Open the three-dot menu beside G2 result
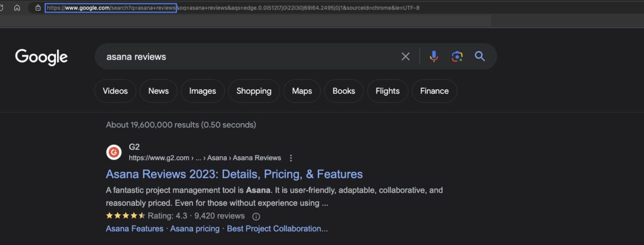Viewport: 644px width, 245px height. point(291,158)
